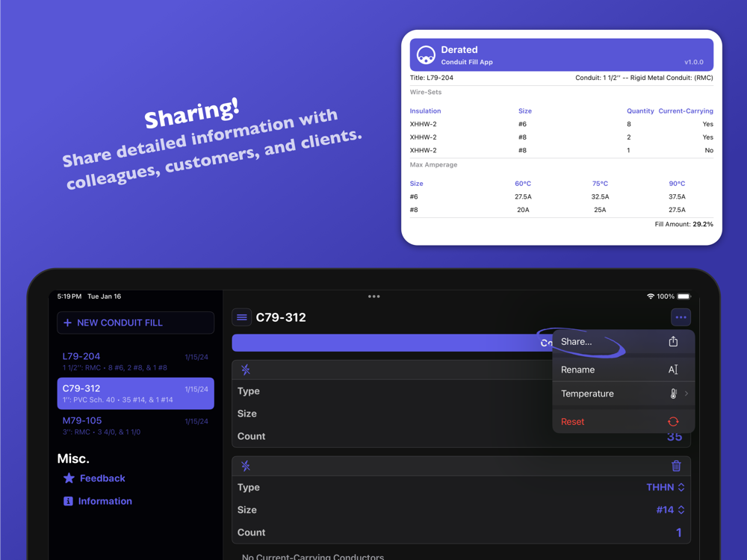Click the conduit fill progress bar
This screenshot has width=747, height=560.
(392, 343)
